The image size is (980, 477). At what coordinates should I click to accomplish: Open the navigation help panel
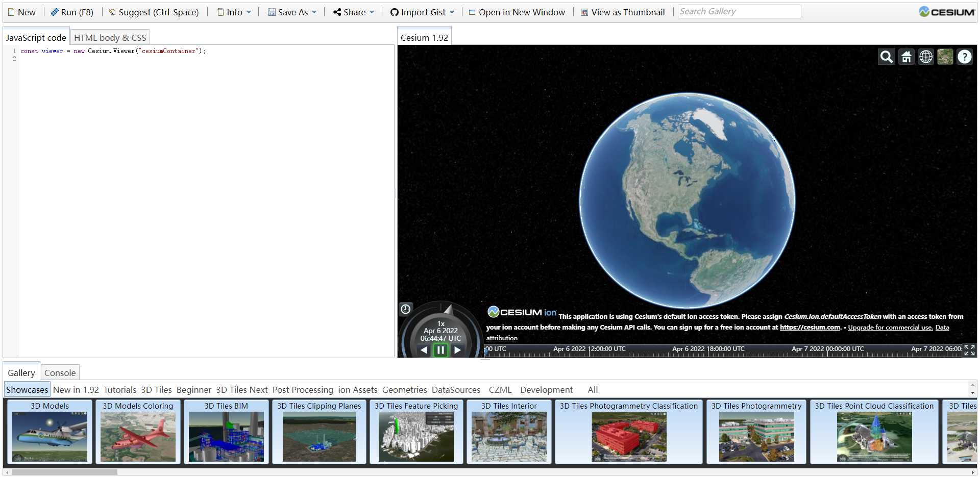(964, 57)
